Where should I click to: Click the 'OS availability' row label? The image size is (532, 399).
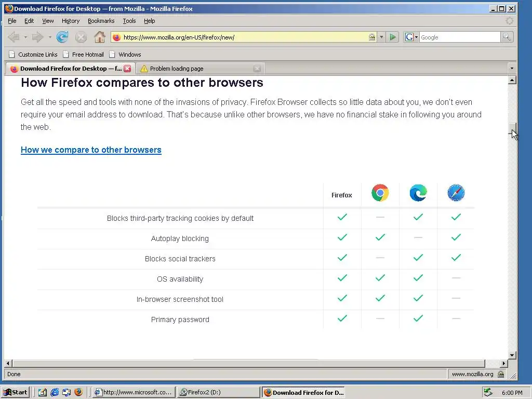coord(180,279)
